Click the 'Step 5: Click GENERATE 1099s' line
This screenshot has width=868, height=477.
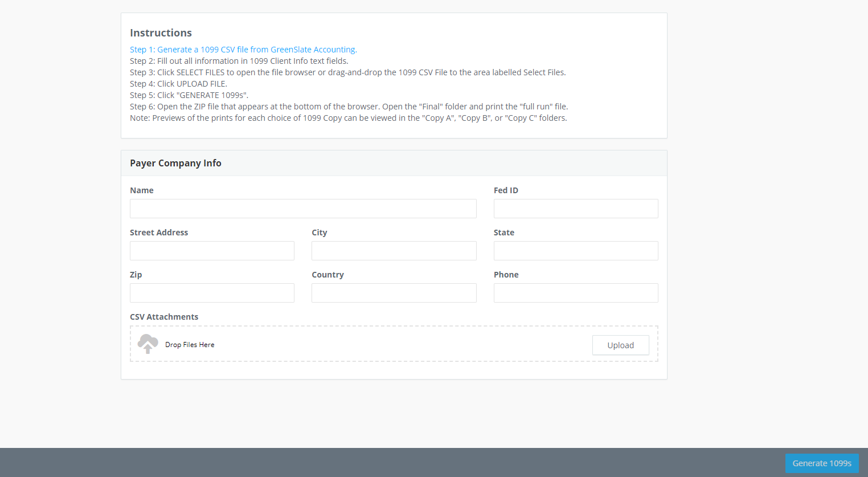(189, 95)
